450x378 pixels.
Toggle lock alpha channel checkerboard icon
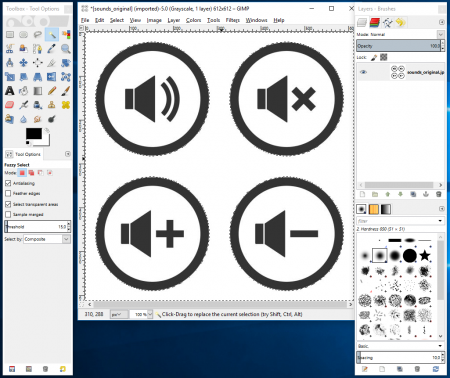(x=384, y=57)
